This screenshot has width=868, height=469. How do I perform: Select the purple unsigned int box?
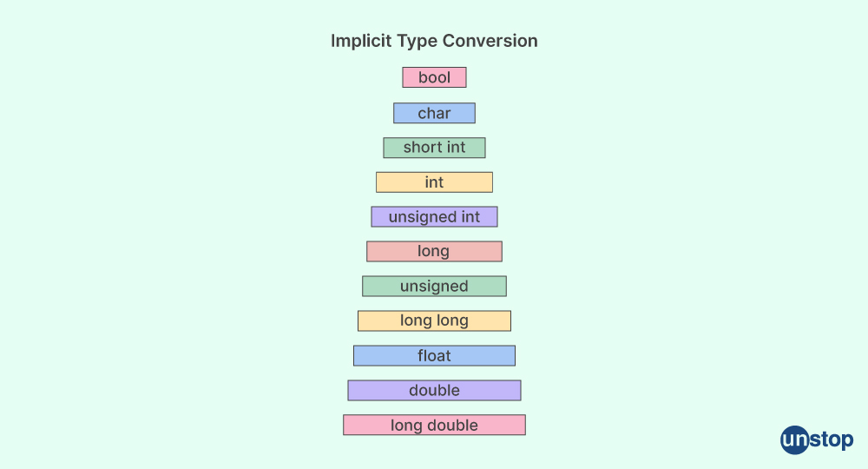tap(435, 217)
